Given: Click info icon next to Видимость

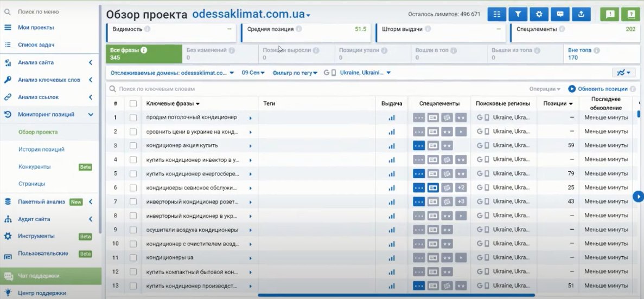Looking at the screenshot, I should click(x=148, y=29).
